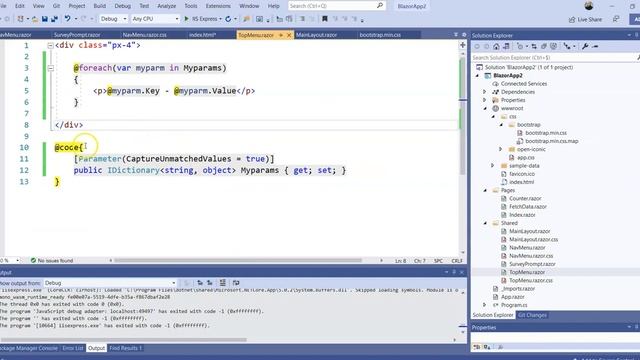The height and width of the screenshot is (360, 640).
Task: Click the user account avatar
Action: click(589, 6)
